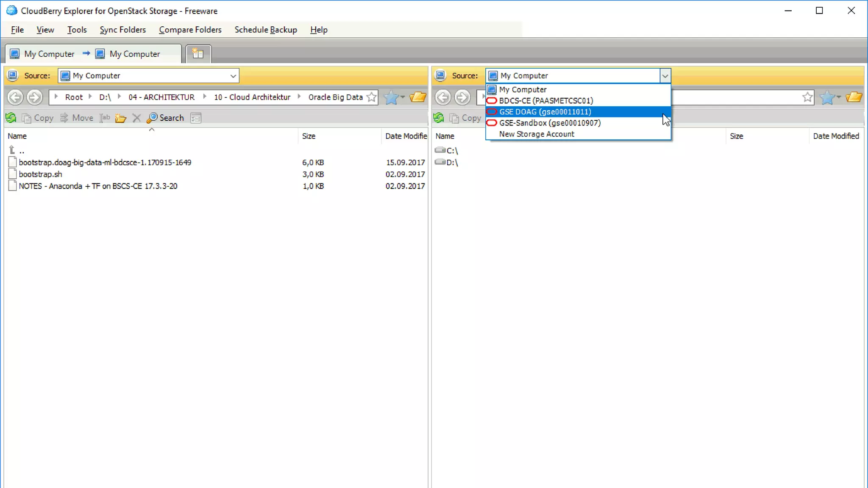Open the Tools menu

pyautogui.click(x=77, y=30)
